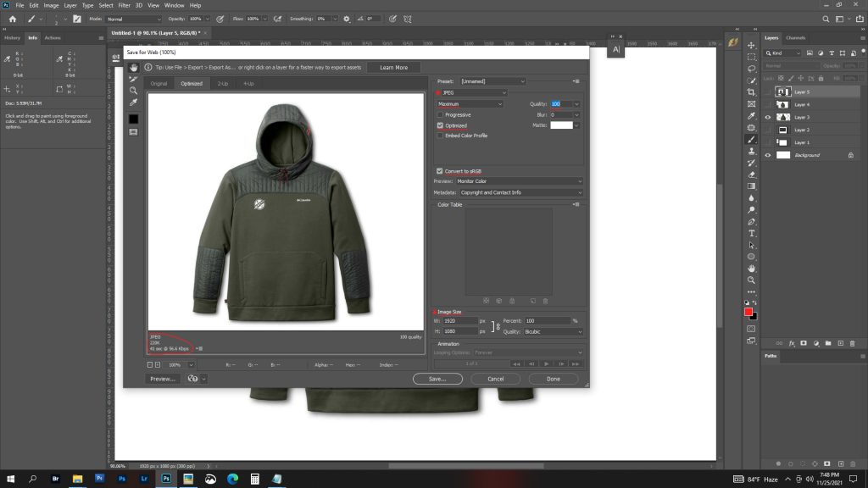Open the Quality 100 slider arrow

click(x=576, y=104)
